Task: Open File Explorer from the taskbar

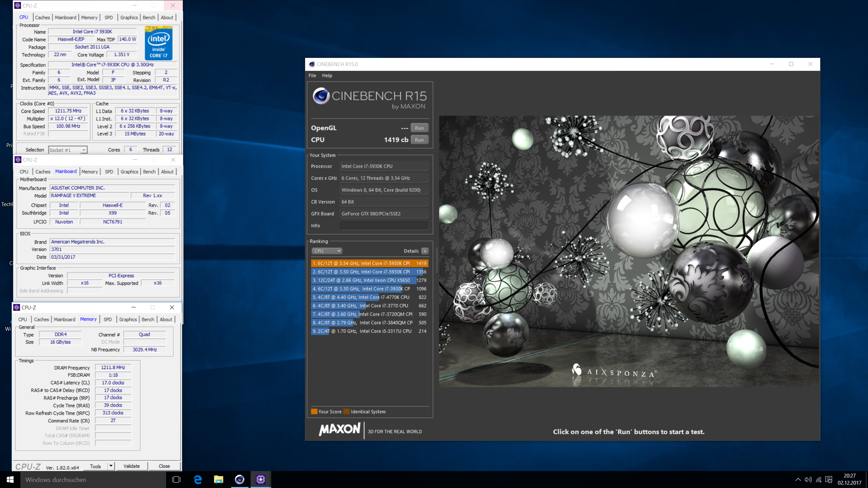Action: click(219, 480)
